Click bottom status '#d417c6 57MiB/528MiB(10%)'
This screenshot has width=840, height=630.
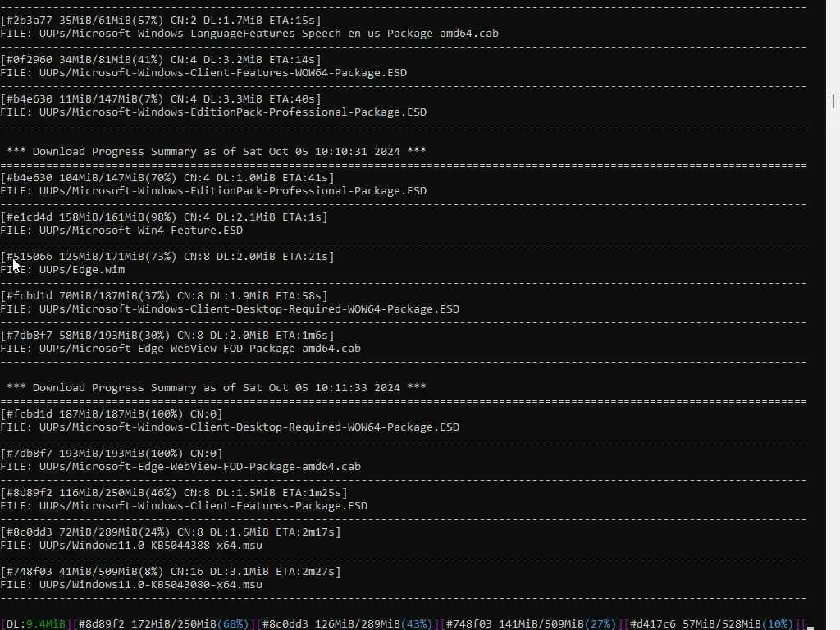(711, 624)
